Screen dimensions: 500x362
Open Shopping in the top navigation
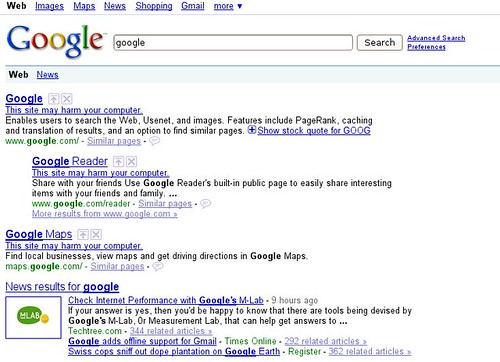(x=154, y=6)
